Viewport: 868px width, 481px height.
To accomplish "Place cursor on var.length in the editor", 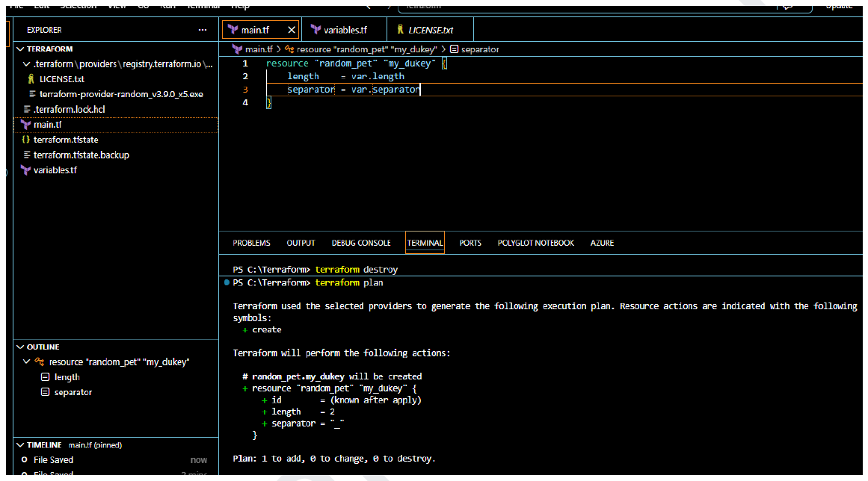I will 378,76.
